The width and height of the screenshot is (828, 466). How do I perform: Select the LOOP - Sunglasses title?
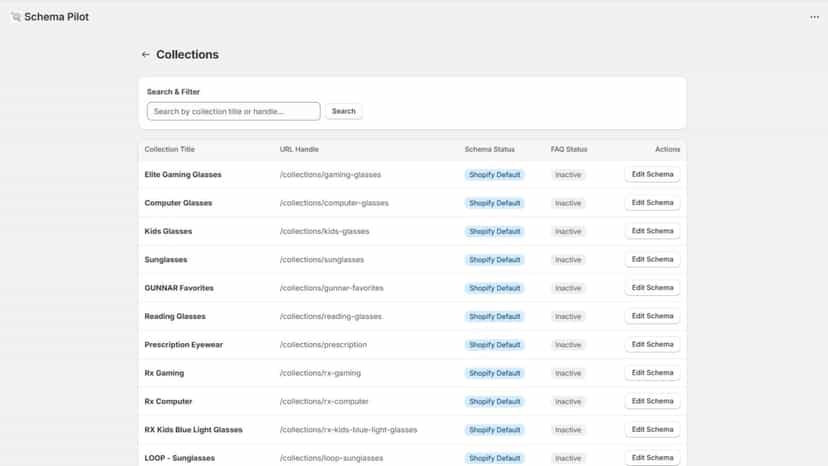tap(180, 458)
